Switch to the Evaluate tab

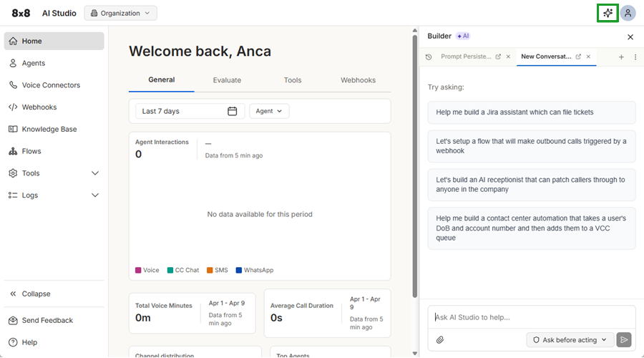point(227,80)
